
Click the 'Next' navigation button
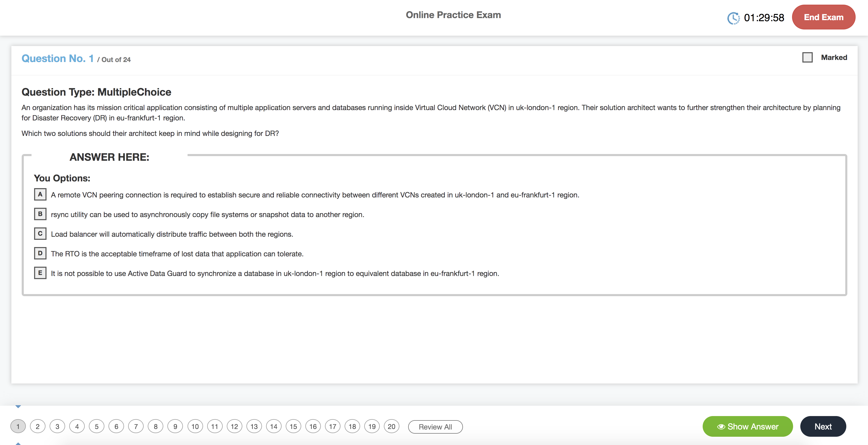[x=823, y=426]
